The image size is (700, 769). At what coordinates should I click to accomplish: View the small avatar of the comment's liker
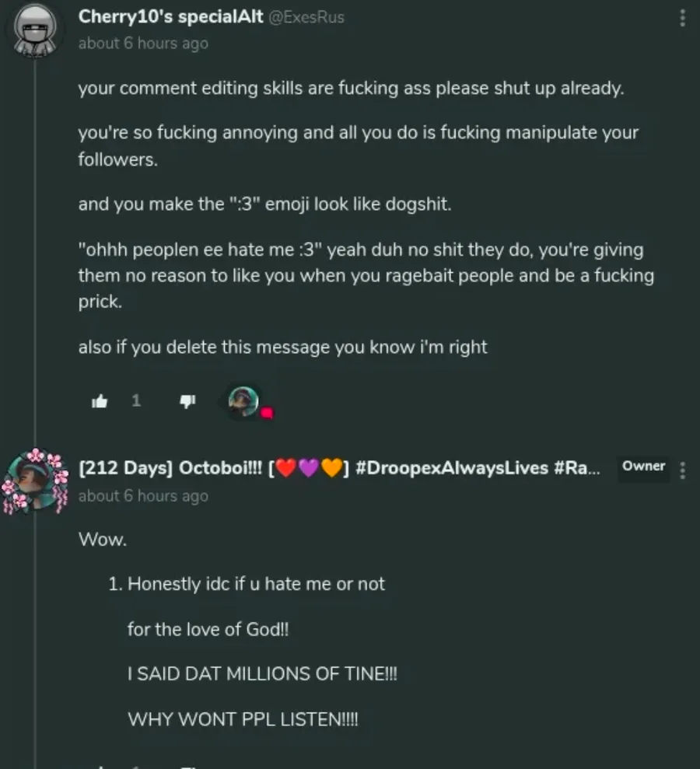(243, 401)
